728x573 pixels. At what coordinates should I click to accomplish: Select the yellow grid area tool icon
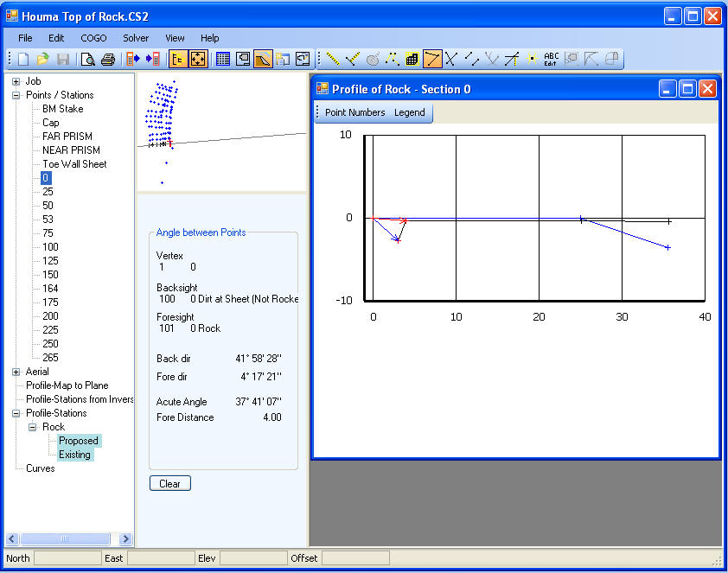point(412,59)
